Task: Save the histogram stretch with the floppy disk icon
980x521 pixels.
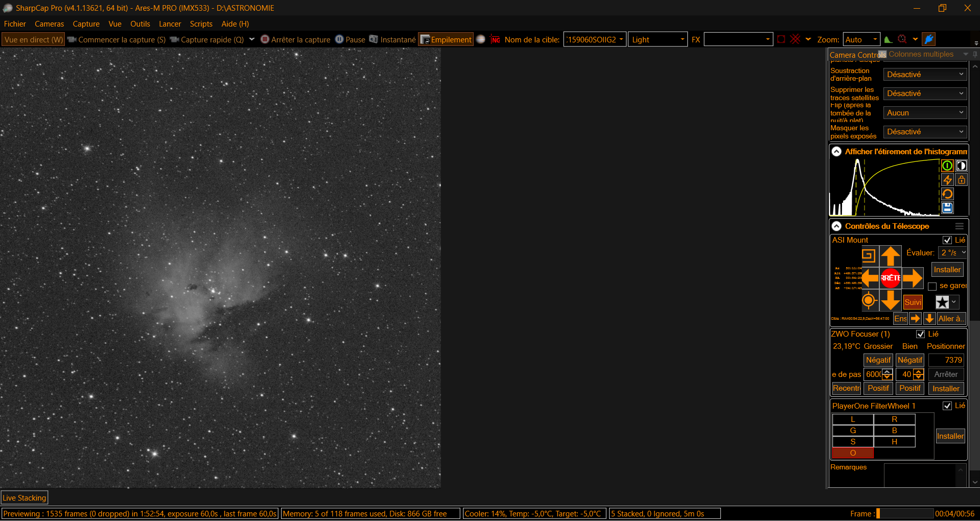Action: (947, 208)
